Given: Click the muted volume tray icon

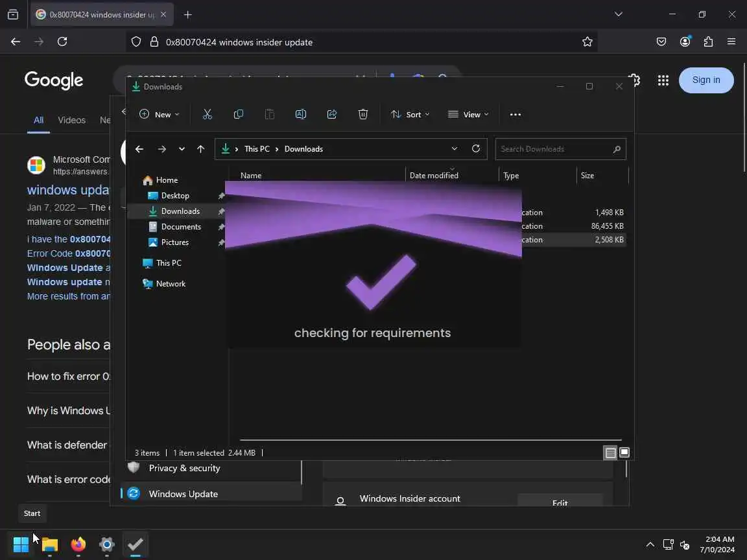Looking at the screenshot, I should (x=685, y=544).
